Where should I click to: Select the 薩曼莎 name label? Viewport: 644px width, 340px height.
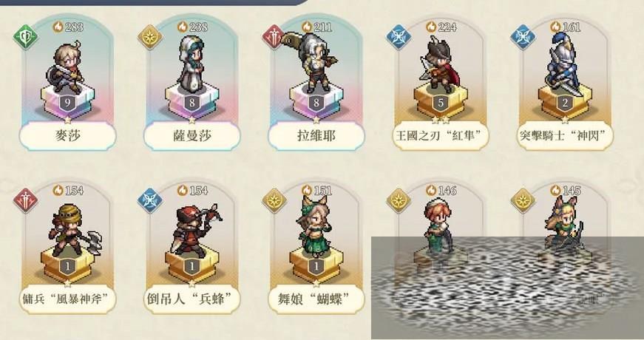(191, 135)
